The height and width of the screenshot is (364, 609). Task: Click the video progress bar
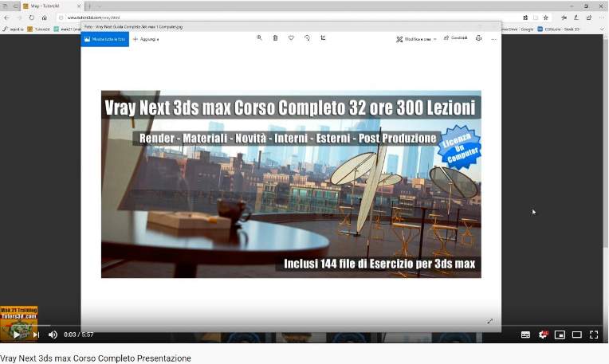(x=303, y=325)
